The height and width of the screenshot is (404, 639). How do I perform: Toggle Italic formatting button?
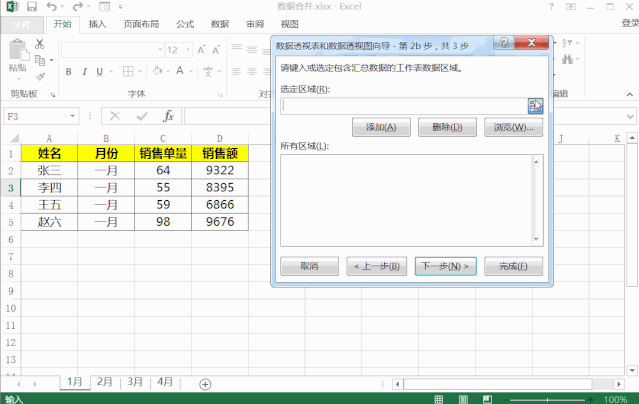(84, 72)
